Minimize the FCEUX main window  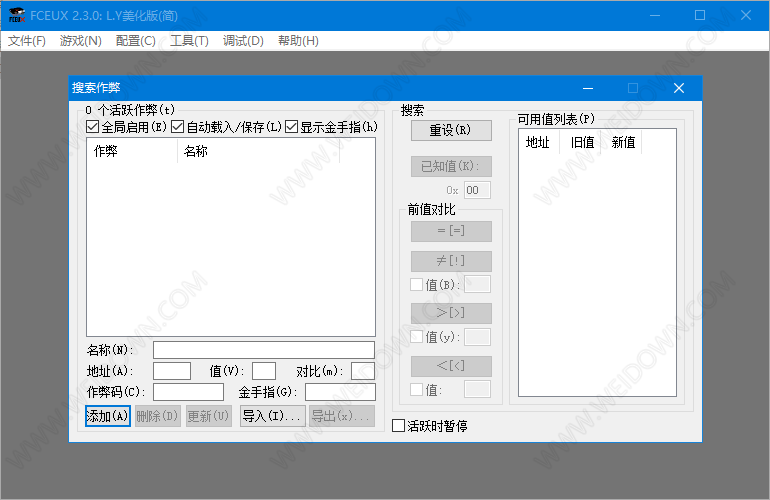pyautogui.click(x=655, y=15)
